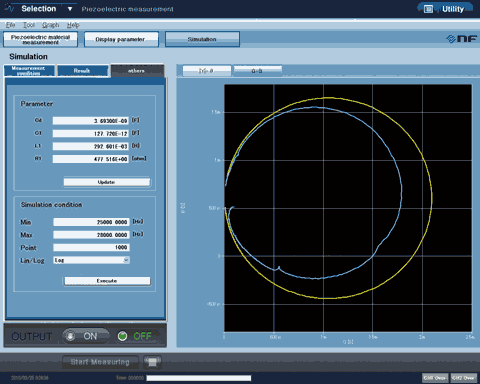Click the Display parameter button
The width and height of the screenshot is (480, 384).
coord(121,39)
